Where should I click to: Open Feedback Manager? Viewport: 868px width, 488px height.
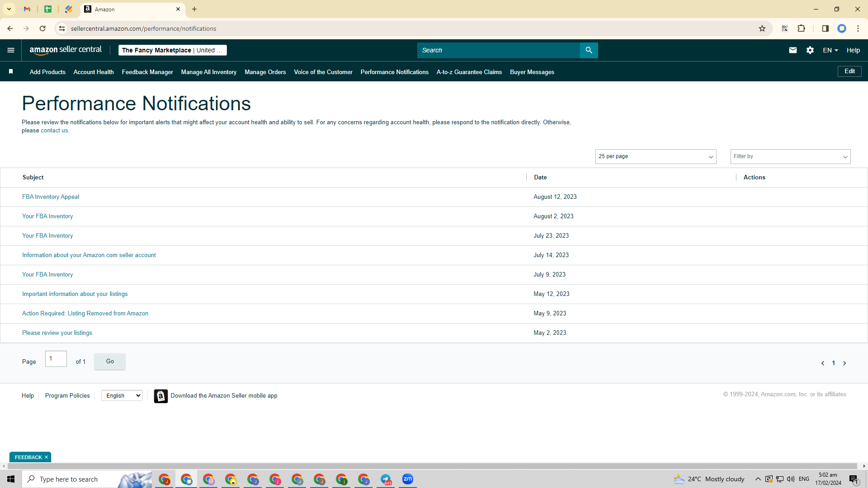tap(147, 72)
